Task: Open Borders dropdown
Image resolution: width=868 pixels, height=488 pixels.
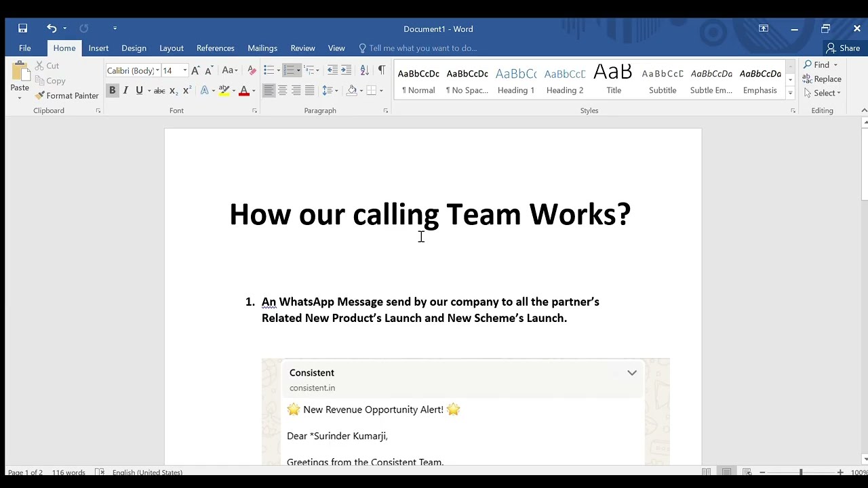Action: (380, 90)
